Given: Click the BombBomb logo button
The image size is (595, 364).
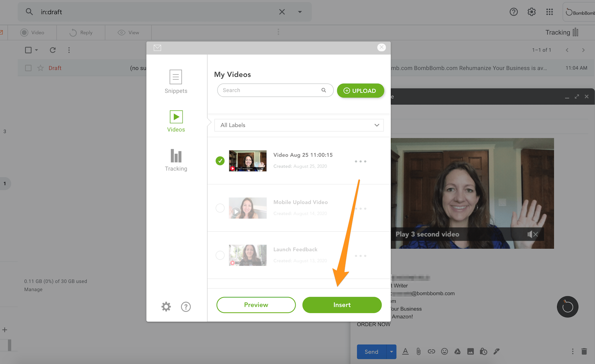Looking at the screenshot, I should [579, 12].
